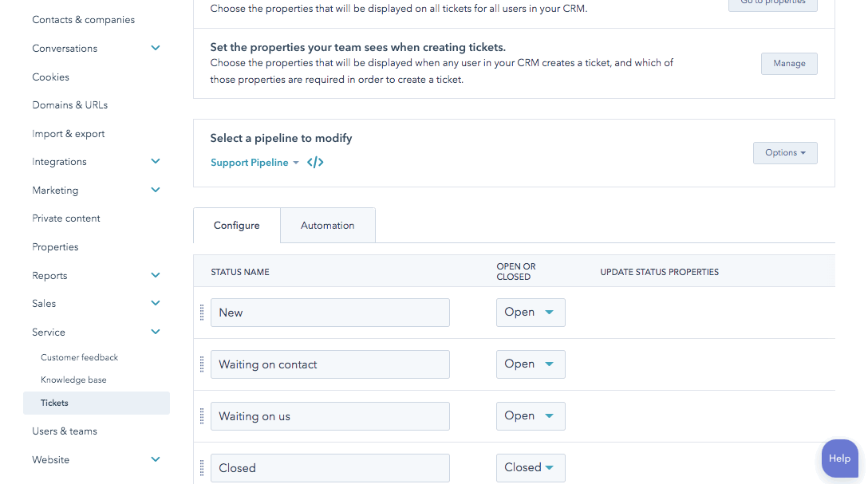Click the code embed icon beside Support Pipeline

click(315, 163)
